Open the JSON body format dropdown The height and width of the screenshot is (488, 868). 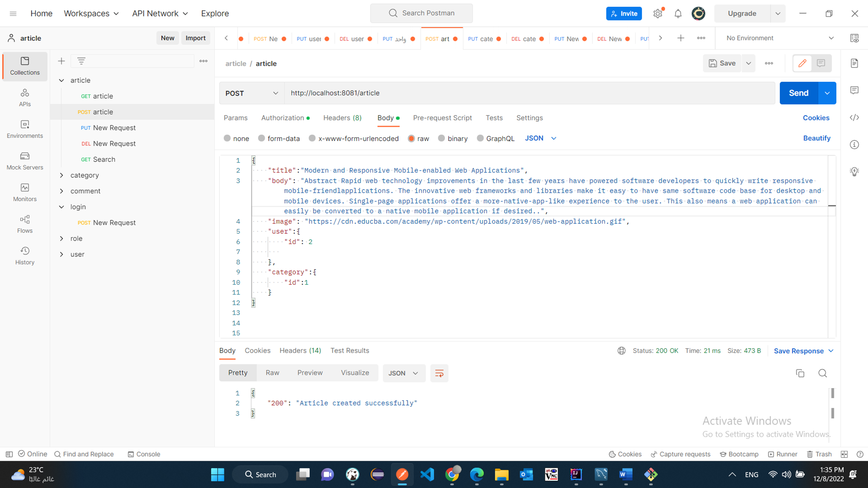[540, 138]
